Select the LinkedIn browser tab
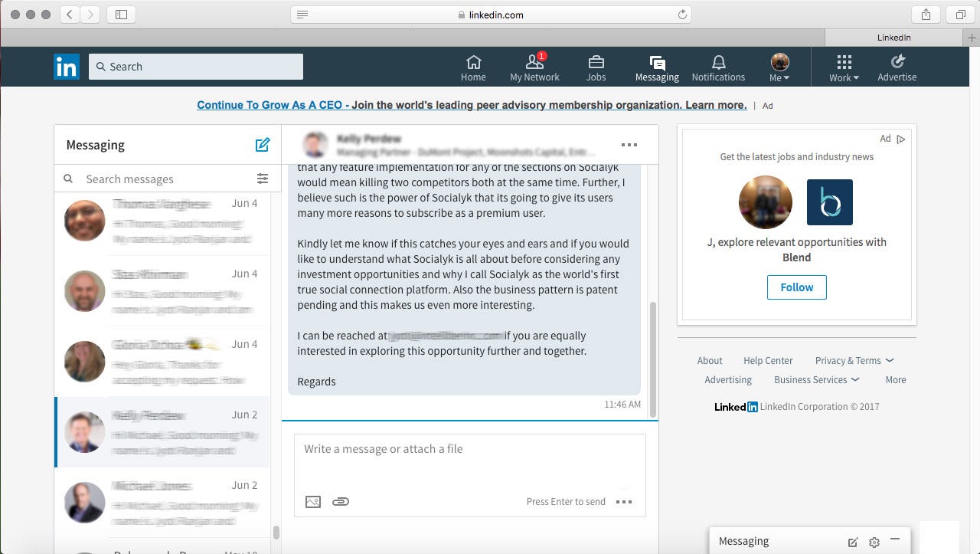The image size is (980, 554). pyautogui.click(x=893, y=38)
